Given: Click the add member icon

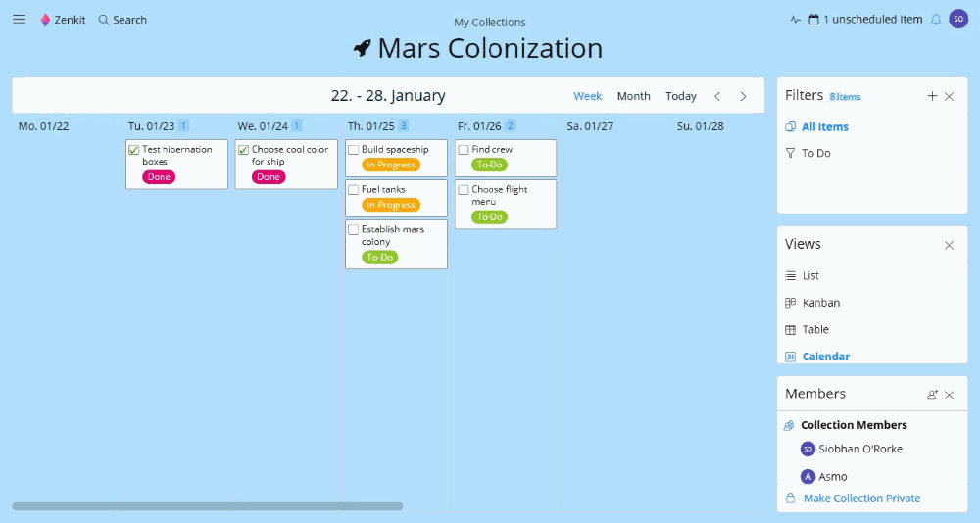Looking at the screenshot, I should click(932, 395).
